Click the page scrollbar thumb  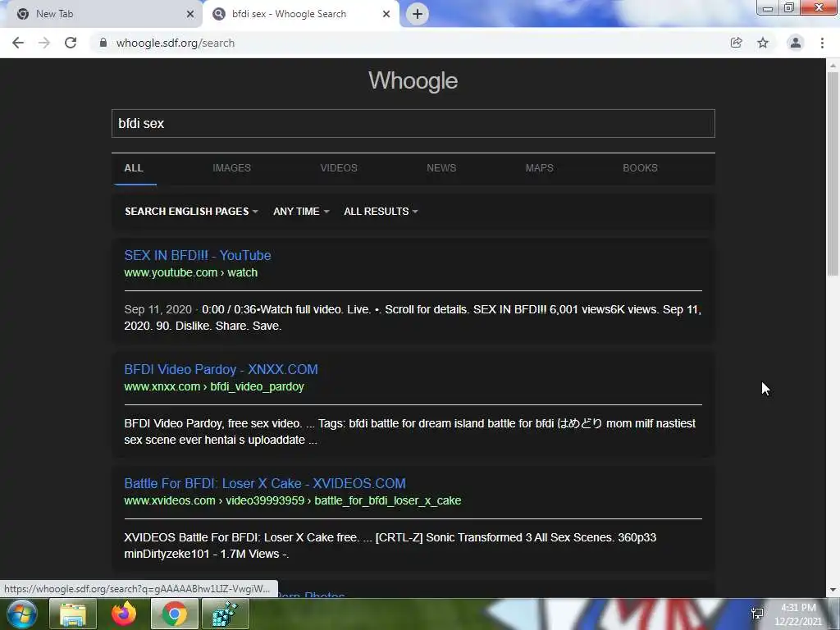(833, 174)
